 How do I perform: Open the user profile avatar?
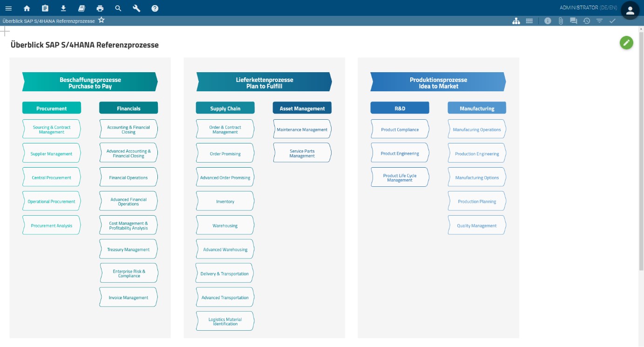click(630, 10)
